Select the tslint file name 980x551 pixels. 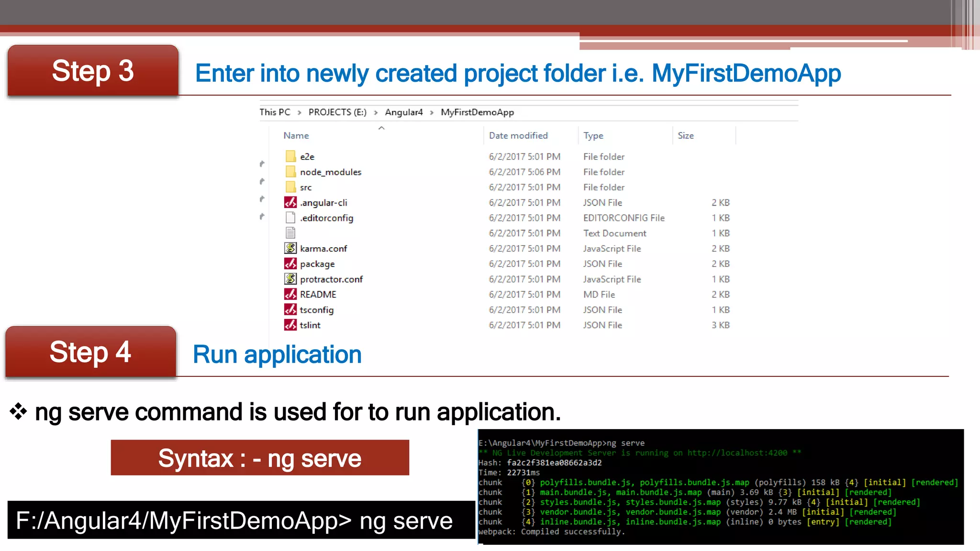click(310, 325)
